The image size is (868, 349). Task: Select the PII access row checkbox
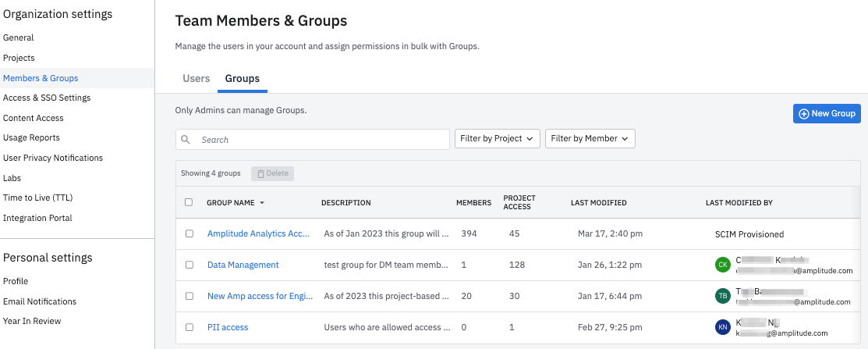[x=190, y=327]
